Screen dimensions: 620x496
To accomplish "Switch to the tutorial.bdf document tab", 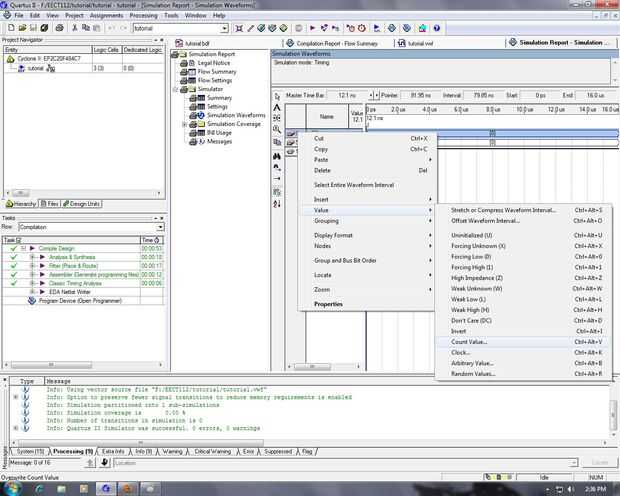I will click(192, 43).
